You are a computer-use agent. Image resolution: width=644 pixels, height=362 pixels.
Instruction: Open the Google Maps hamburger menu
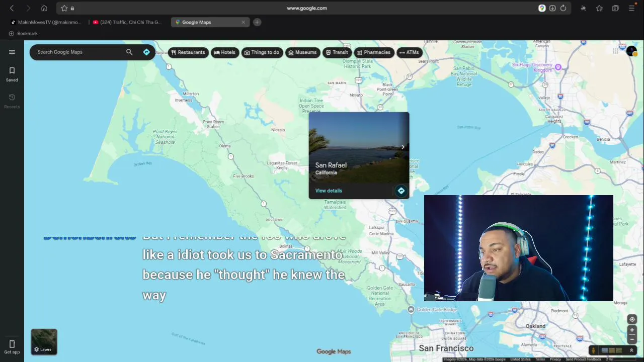click(12, 52)
